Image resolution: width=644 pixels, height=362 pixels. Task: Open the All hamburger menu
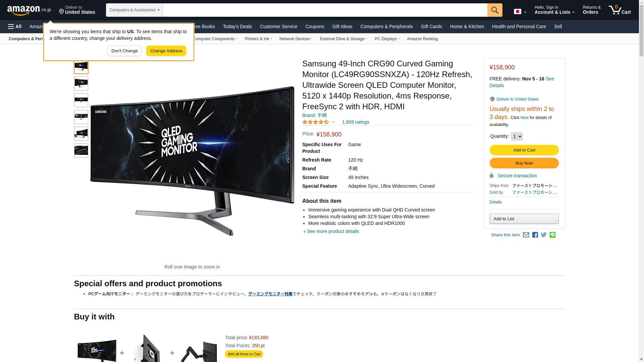point(15,26)
